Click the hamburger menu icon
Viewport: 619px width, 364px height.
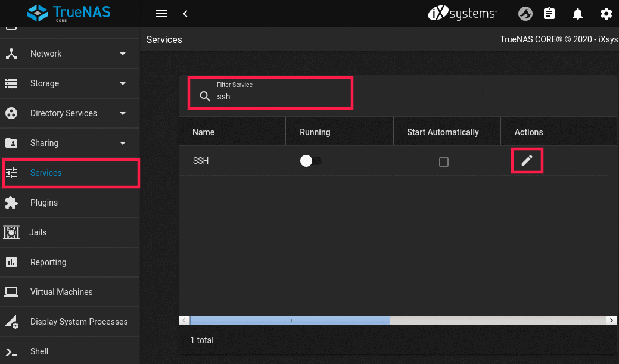tap(161, 14)
